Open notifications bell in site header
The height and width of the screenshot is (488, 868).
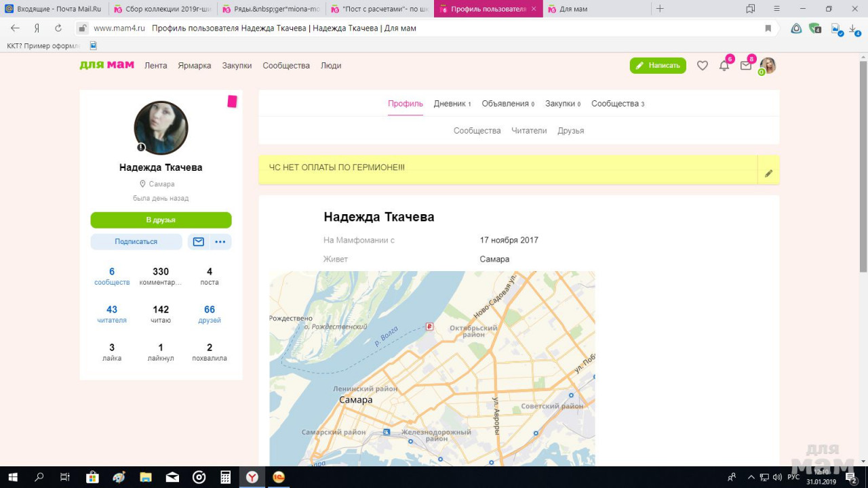click(724, 66)
